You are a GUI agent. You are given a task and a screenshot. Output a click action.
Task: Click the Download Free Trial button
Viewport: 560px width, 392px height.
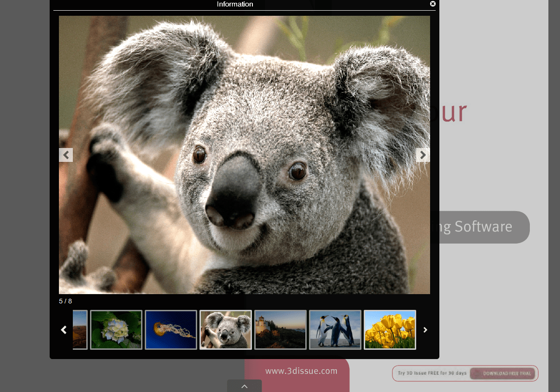(x=503, y=373)
